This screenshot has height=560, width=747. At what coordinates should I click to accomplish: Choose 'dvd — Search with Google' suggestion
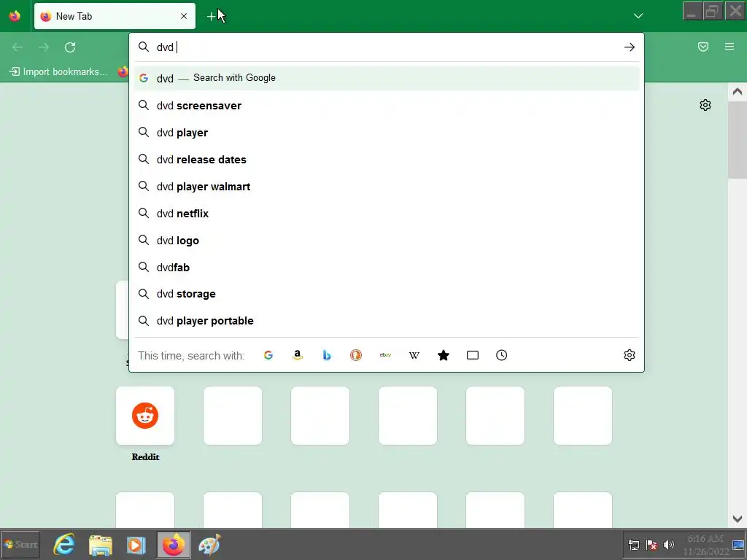[x=387, y=78]
